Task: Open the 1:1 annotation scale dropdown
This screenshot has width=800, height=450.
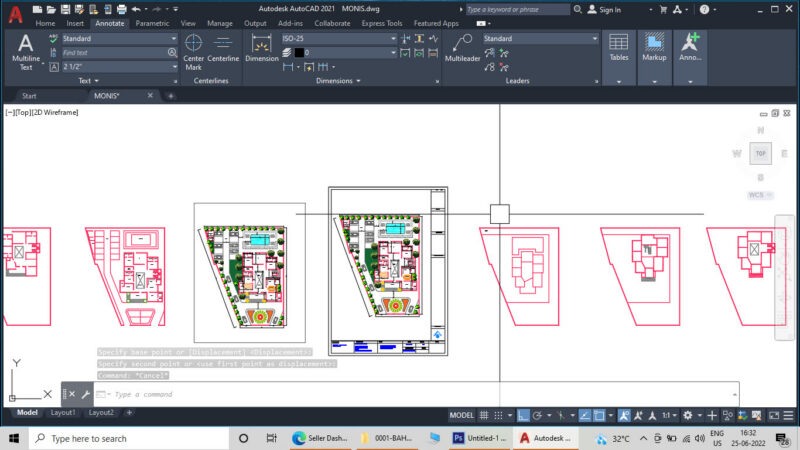Action: (669, 415)
